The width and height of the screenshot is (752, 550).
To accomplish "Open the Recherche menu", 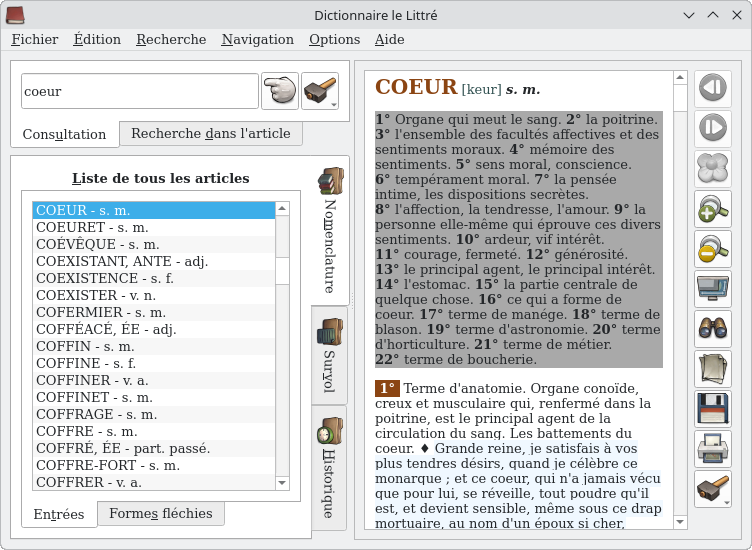I will point(171,39).
